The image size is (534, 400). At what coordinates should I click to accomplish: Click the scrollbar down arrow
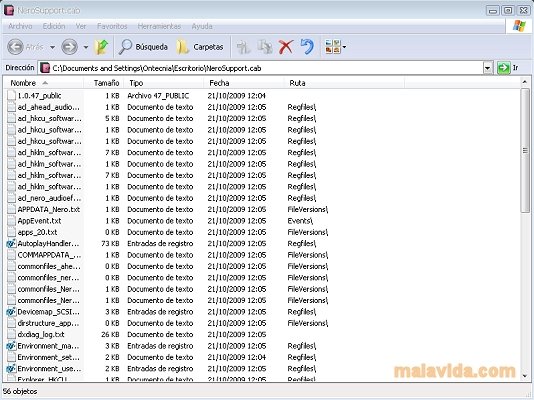[525, 375]
